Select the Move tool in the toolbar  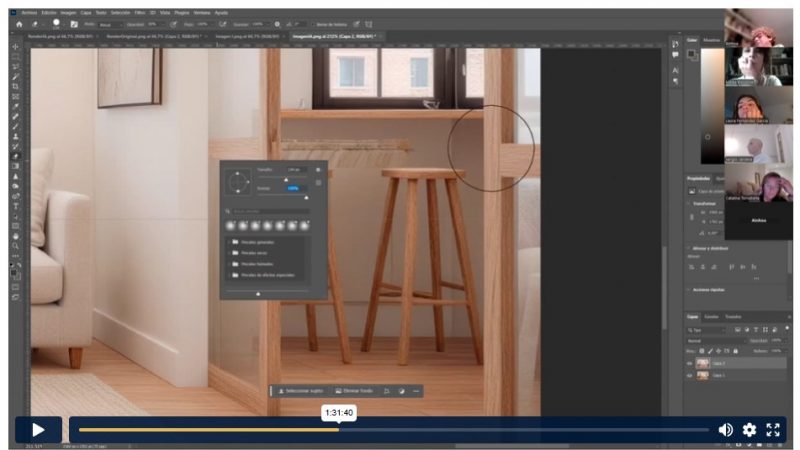point(15,47)
